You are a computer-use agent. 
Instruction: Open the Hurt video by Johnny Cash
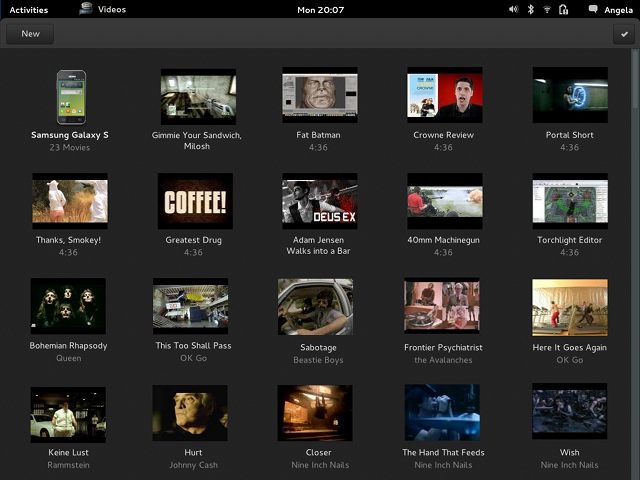tap(190, 413)
